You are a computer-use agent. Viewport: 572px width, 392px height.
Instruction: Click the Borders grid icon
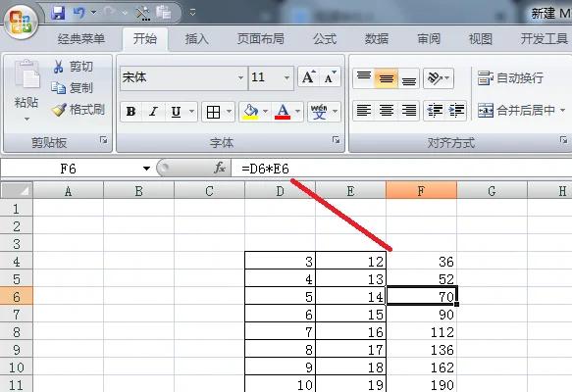tap(213, 112)
